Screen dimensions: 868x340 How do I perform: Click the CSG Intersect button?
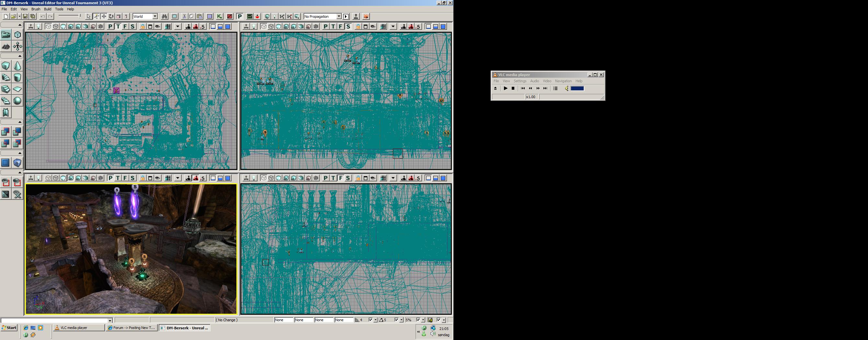click(6, 143)
